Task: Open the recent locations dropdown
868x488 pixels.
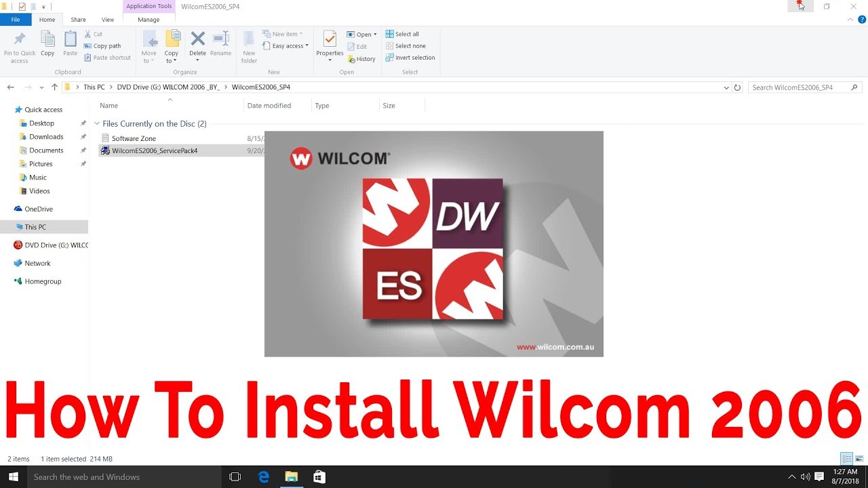Action: (x=41, y=87)
